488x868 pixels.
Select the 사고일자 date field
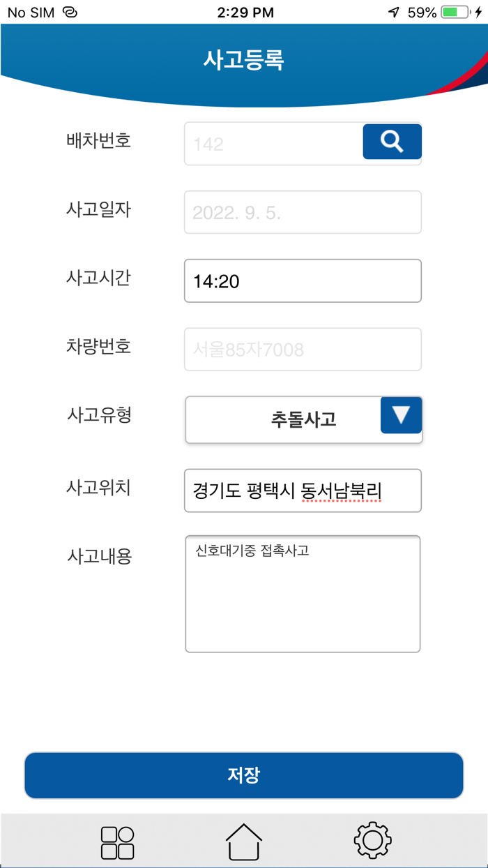point(303,212)
